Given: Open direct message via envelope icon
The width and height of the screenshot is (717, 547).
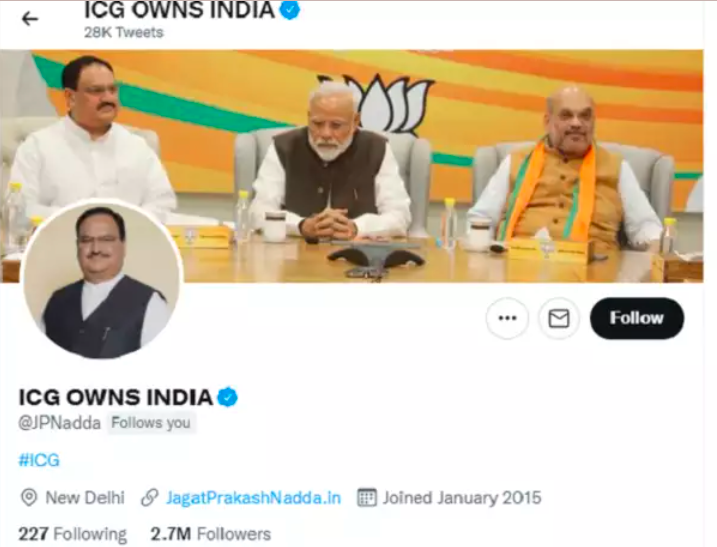Looking at the screenshot, I should [x=559, y=318].
